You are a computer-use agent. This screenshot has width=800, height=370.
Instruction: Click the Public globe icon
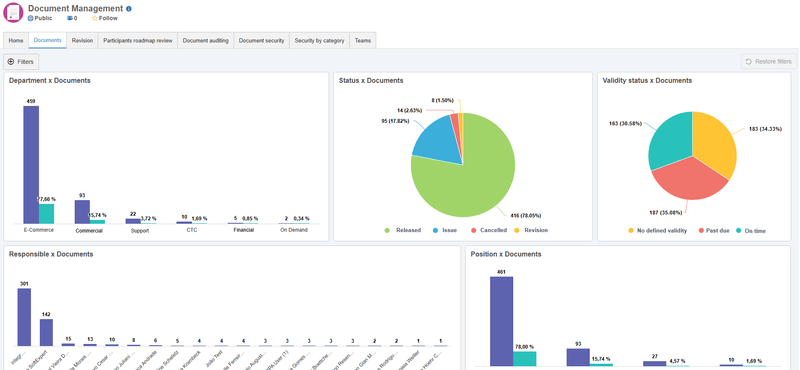[31, 18]
